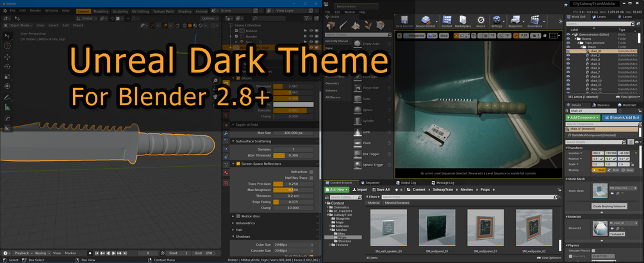Click Unreal's Save Current toolbar icon
The image size is (644, 263).
(x=404, y=21)
